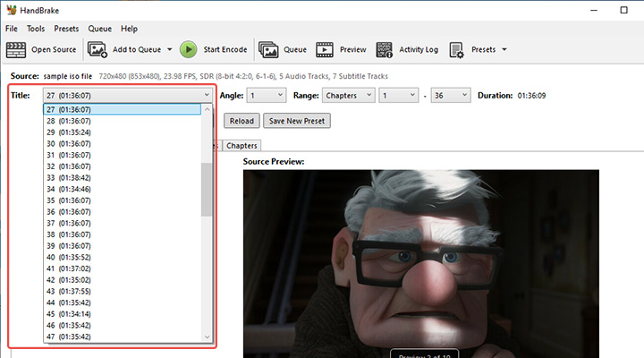This screenshot has width=644, height=358.
Task: Click the Open Source clapperboard icon
Action: tap(16, 50)
